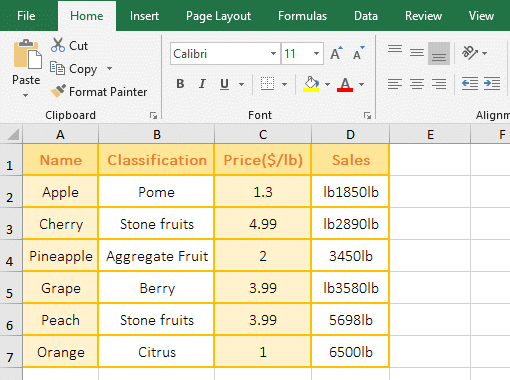The width and height of the screenshot is (510, 380).
Task: Select row 4 header
Action: (x=10, y=256)
